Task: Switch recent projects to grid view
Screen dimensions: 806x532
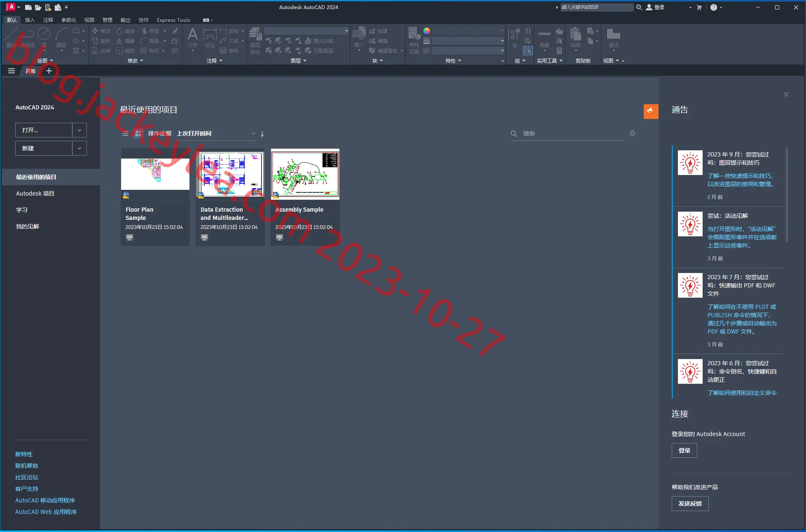Action: click(x=138, y=133)
